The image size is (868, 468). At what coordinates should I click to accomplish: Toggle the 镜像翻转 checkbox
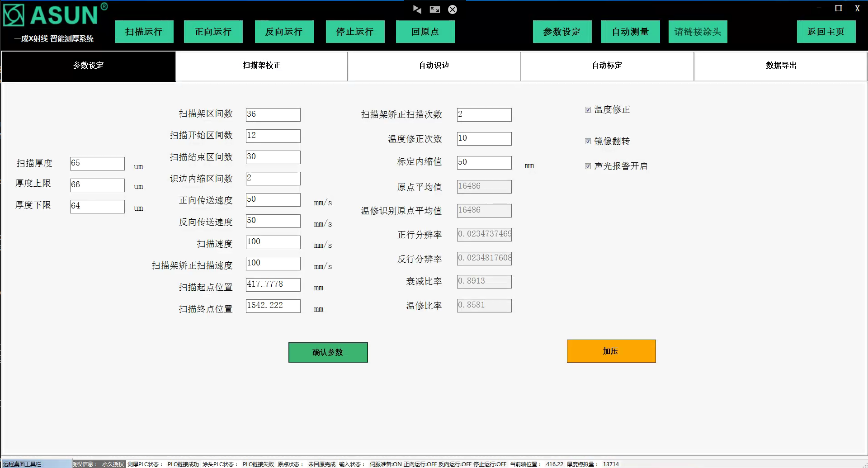[x=588, y=142]
